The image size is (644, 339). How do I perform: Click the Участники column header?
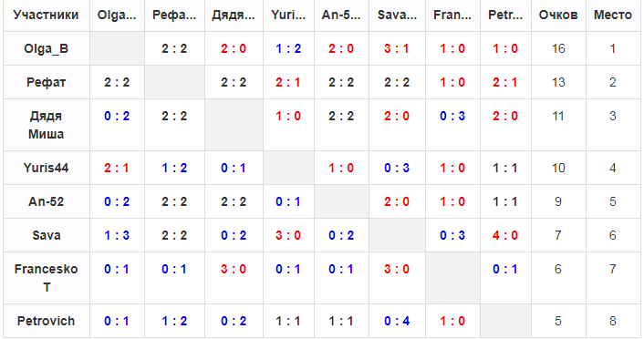(x=46, y=15)
